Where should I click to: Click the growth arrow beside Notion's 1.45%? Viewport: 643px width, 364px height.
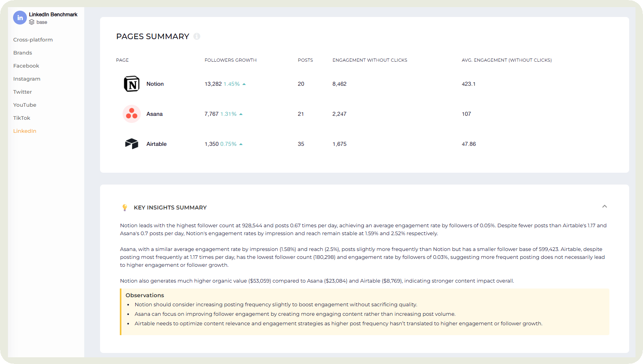[x=244, y=84]
